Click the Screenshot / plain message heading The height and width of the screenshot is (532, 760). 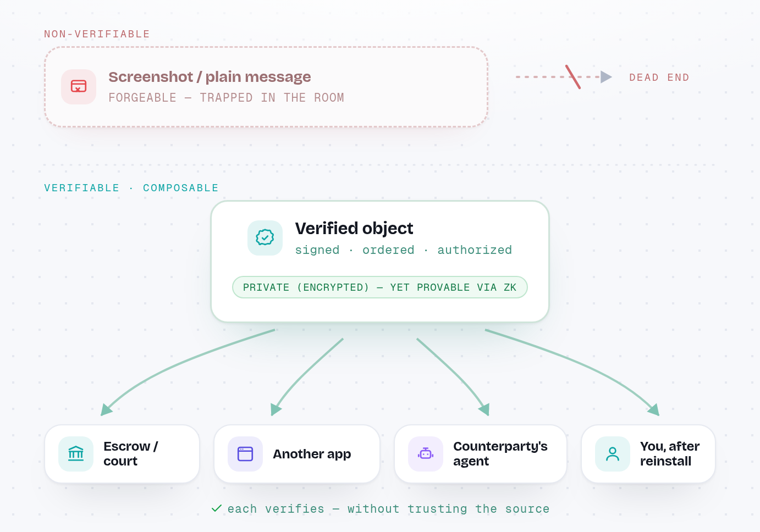pos(210,77)
